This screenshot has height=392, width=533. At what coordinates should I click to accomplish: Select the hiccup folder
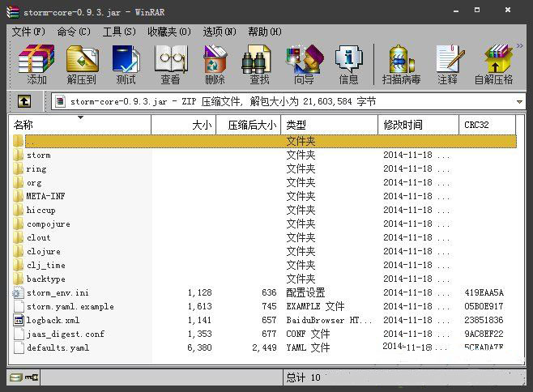point(41,210)
